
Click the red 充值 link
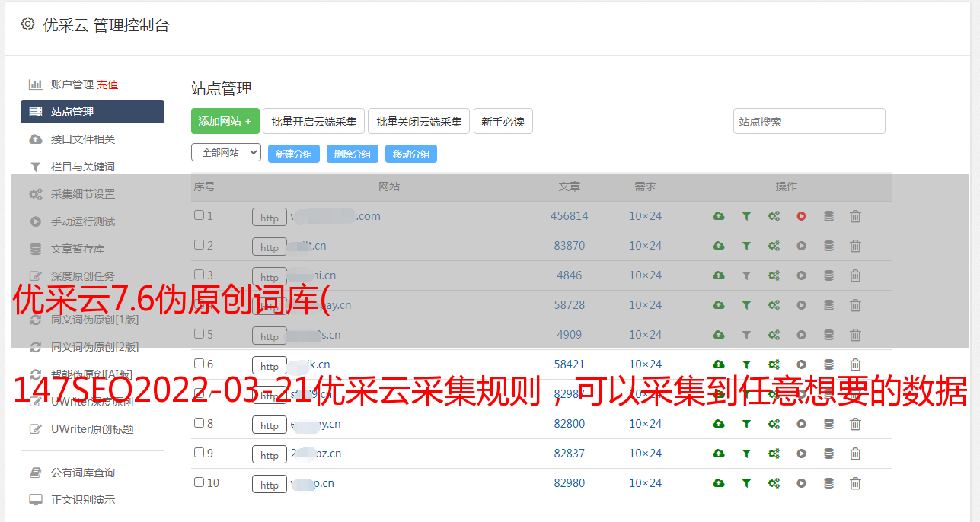(x=107, y=84)
